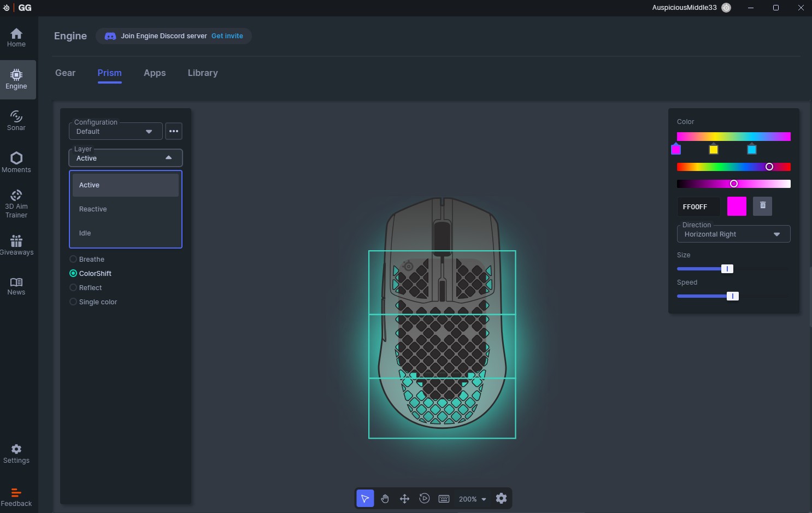Viewport: 812px width, 513px height.
Task: Choose the move tool in bottom toolbar
Action: click(404, 498)
